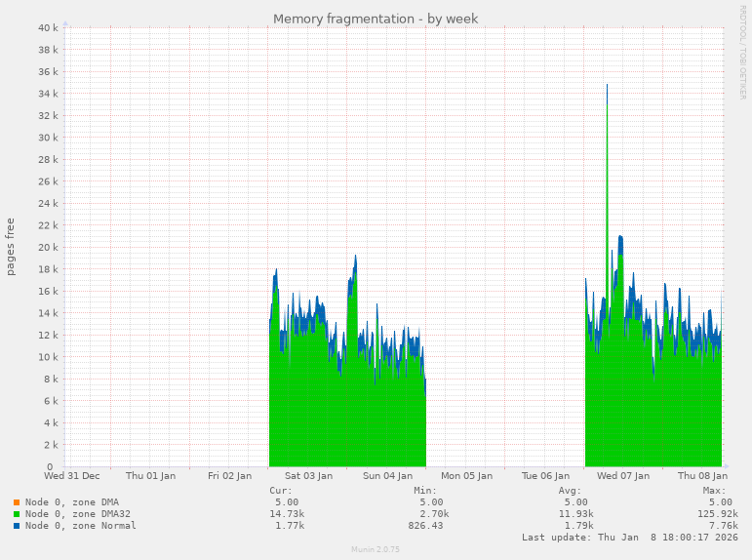Image resolution: width=752 pixels, height=560 pixels.
Task: Click the DMA32 current value 14.73k
Action: click(x=287, y=514)
